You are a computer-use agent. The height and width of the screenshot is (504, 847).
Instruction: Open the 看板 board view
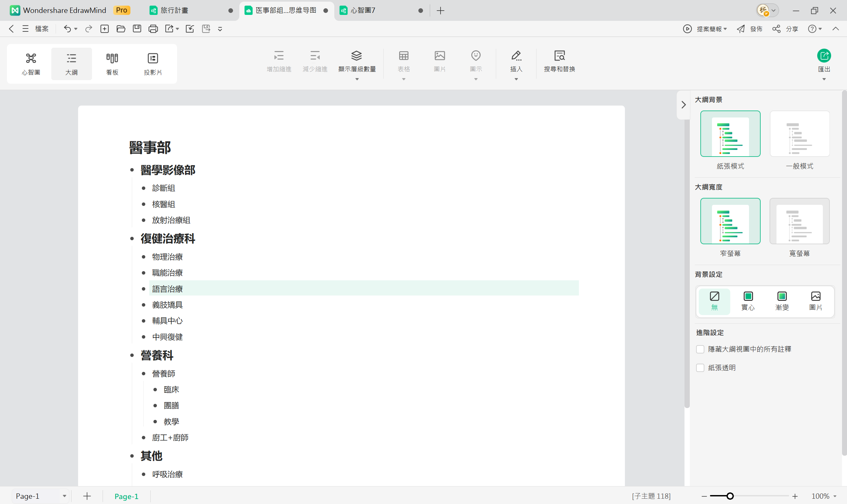pyautogui.click(x=112, y=63)
